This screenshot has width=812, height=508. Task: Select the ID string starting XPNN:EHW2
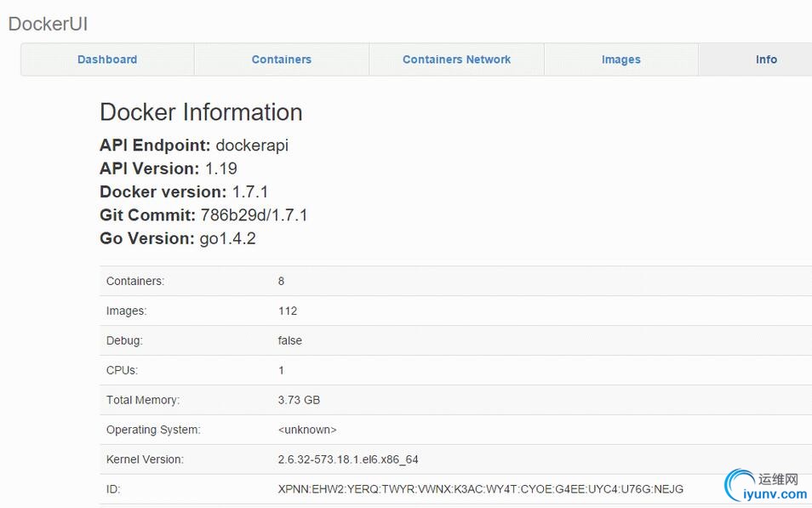coord(481,488)
